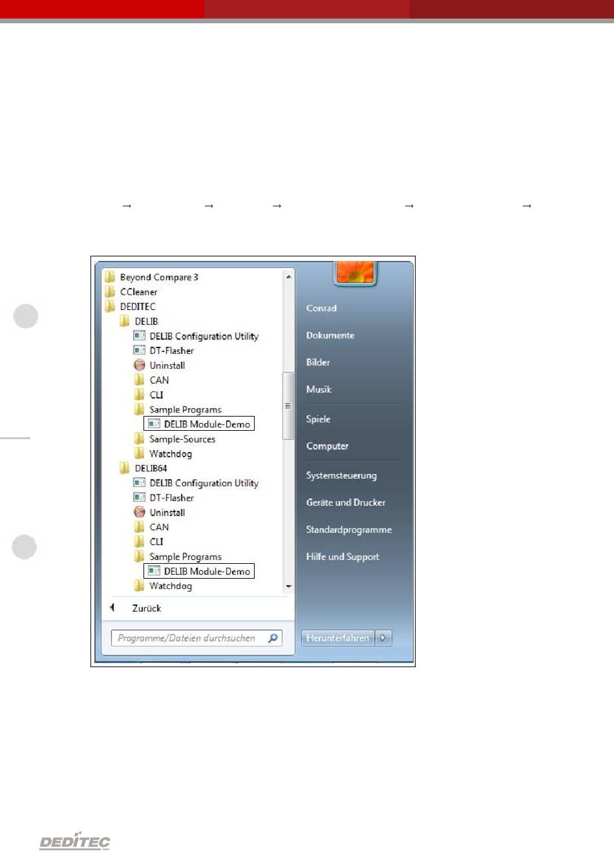Open the Sample-Sources folder
The height and width of the screenshot is (868, 614).
point(175,439)
